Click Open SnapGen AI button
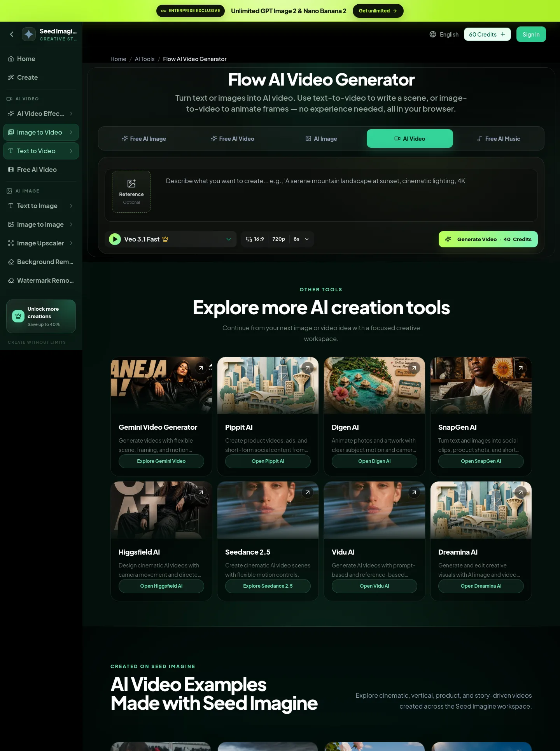This screenshot has width=560, height=751. 481,461
